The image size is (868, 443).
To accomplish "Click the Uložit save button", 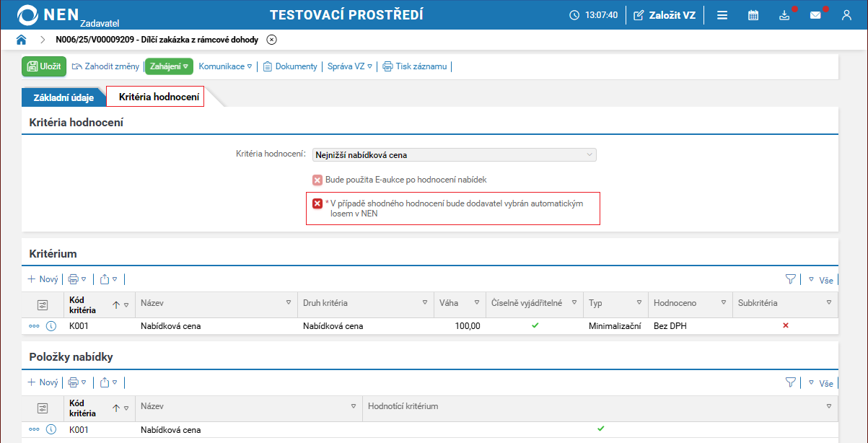I will (44, 66).
